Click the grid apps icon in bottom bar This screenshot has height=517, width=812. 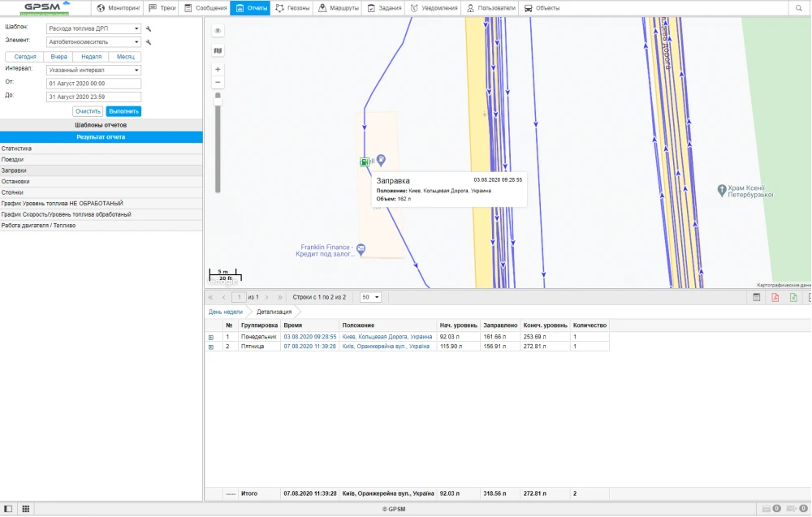(x=26, y=509)
